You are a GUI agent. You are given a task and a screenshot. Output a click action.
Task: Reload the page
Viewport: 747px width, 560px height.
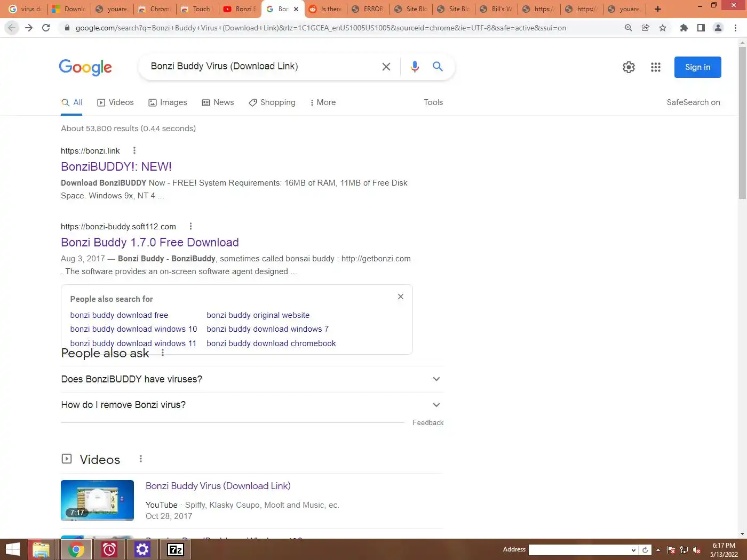pyautogui.click(x=46, y=28)
